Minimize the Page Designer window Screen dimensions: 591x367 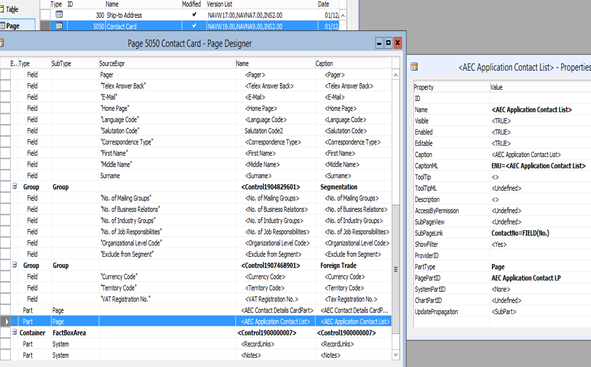click(379, 43)
